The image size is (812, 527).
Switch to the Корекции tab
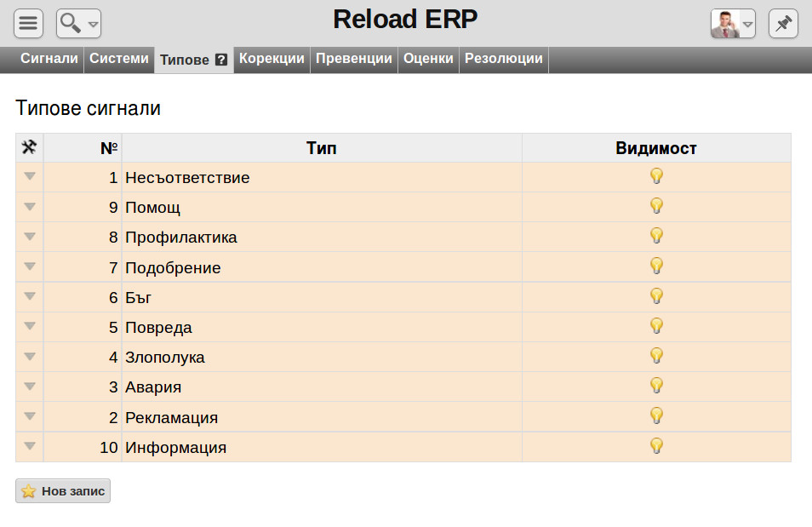click(x=272, y=59)
